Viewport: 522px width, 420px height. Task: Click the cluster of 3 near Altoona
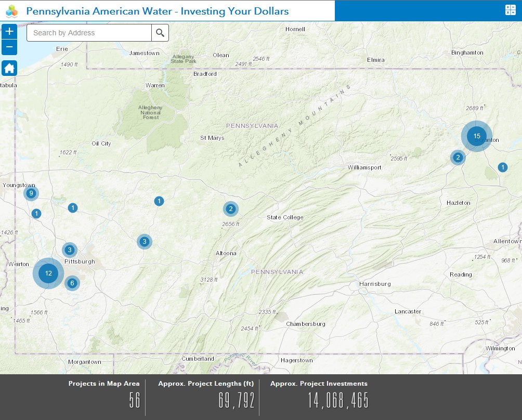[x=144, y=241]
